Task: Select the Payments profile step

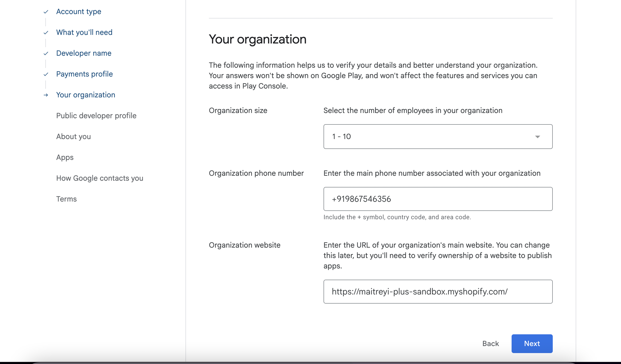Action: point(84,74)
